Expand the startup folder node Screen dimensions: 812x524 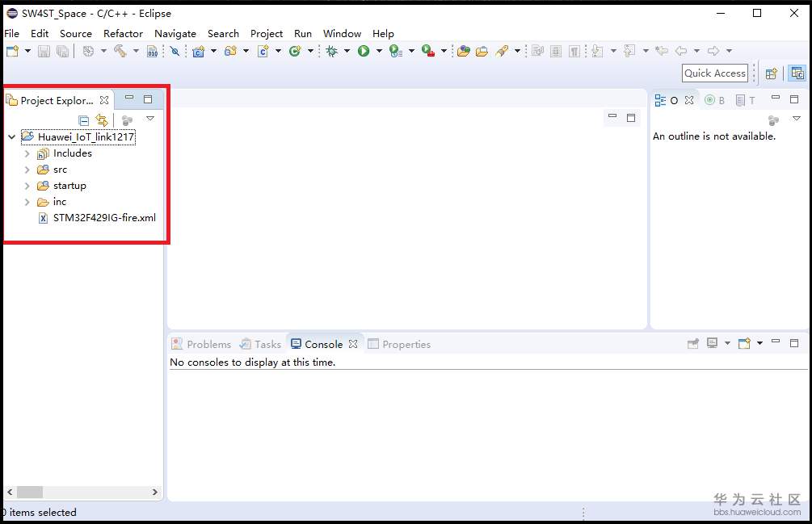coord(27,186)
